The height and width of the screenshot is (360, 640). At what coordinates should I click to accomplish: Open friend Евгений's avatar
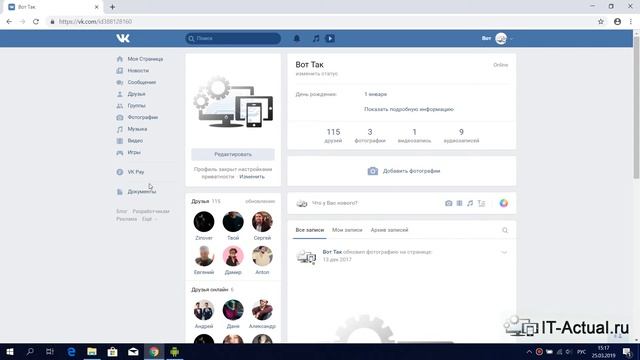[x=204, y=256]
